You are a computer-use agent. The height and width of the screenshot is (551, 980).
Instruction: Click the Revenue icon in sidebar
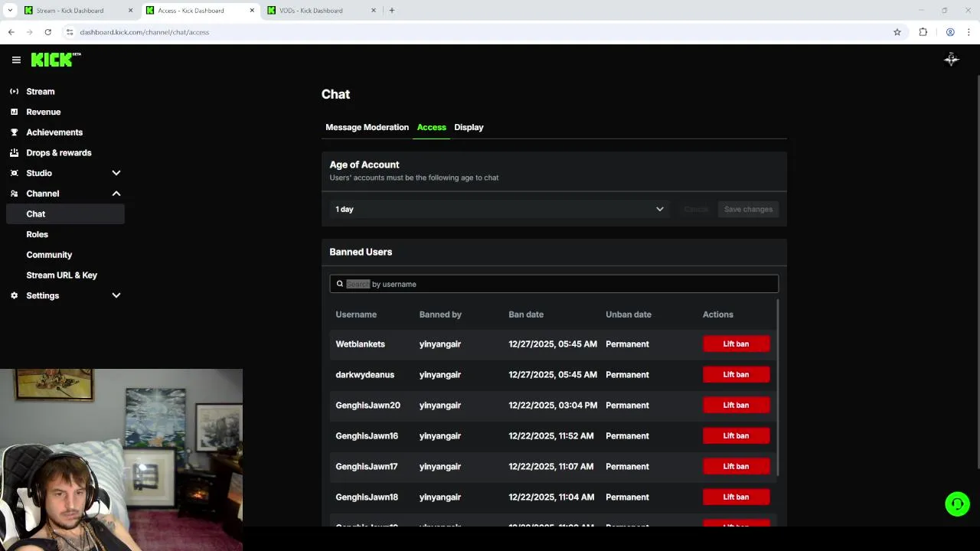[14, 112]
